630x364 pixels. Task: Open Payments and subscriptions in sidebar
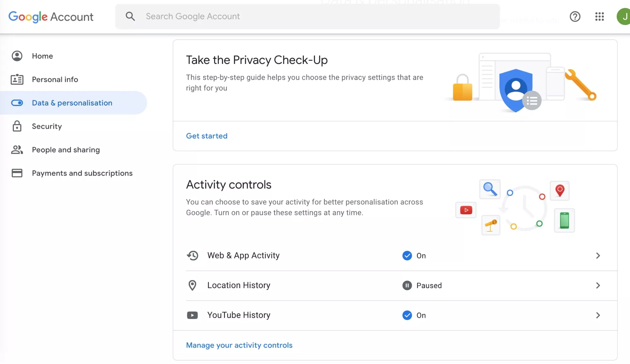[x=82, y=173]
